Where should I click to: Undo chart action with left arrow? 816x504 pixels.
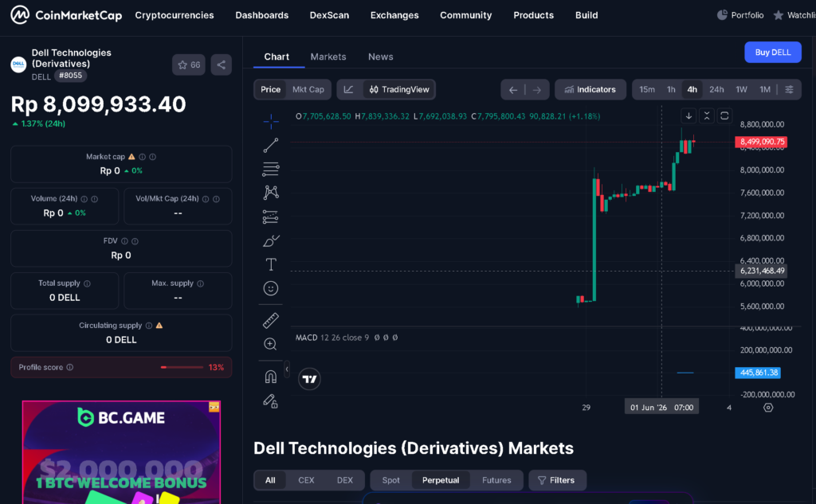point(513,90)
